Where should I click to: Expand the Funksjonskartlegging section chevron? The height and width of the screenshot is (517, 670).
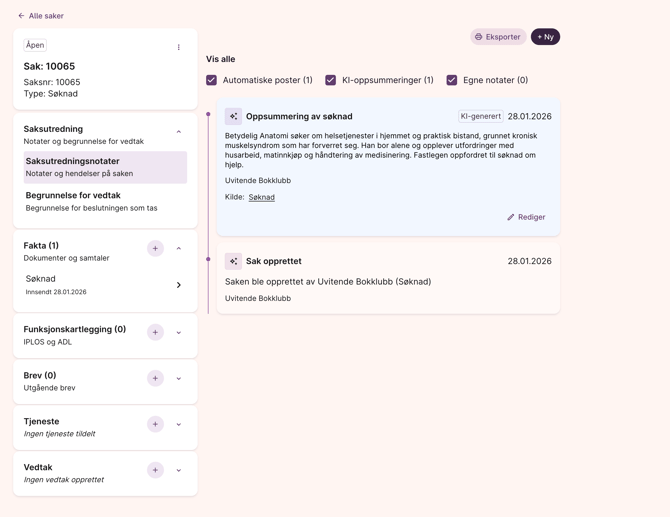click(179, 333)
